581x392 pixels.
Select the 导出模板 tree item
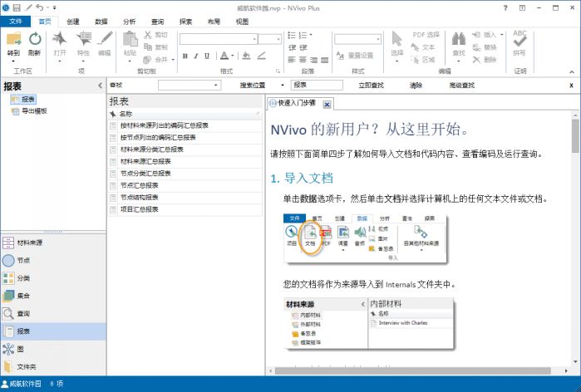click(34, 110)
